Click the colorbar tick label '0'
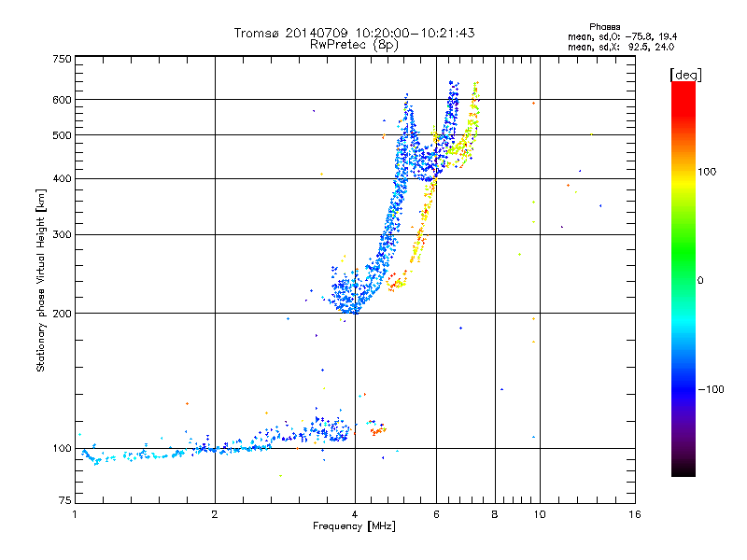Screen dimensions: 747x560 (700, 281)
